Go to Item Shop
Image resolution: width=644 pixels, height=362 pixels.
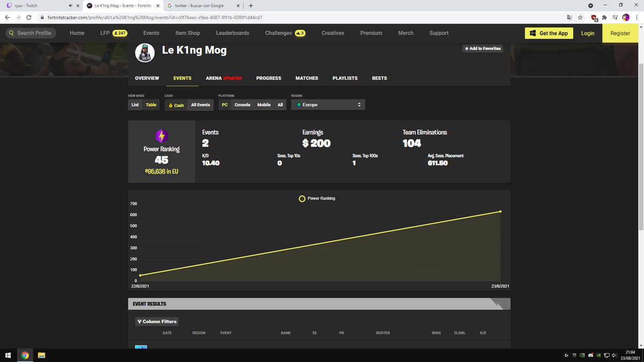pos(187,33)
